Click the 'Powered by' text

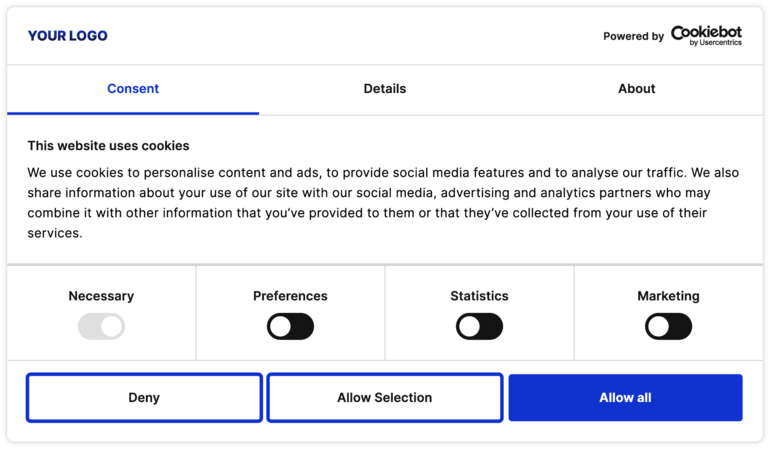coord(633,36)
